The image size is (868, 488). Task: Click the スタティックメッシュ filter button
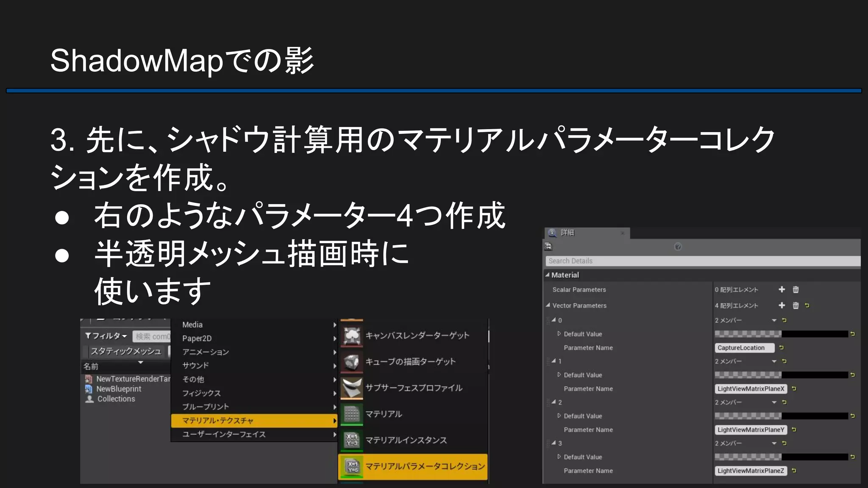(x=125, y=351)
